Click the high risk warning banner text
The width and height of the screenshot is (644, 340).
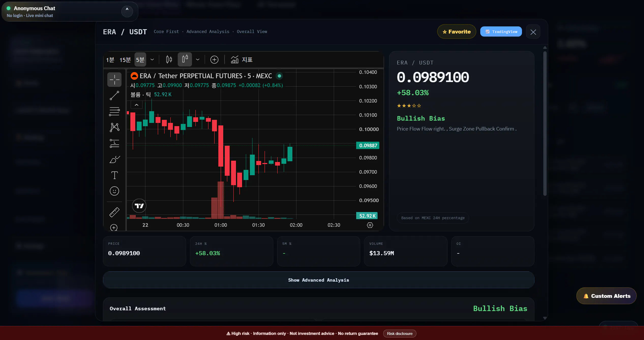(302, 333)
